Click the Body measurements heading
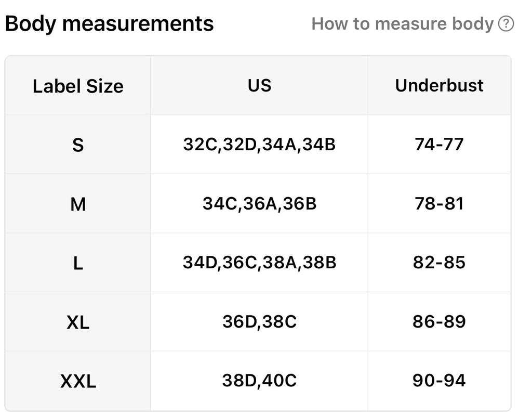Screen dimensions: 532x416 109,24
